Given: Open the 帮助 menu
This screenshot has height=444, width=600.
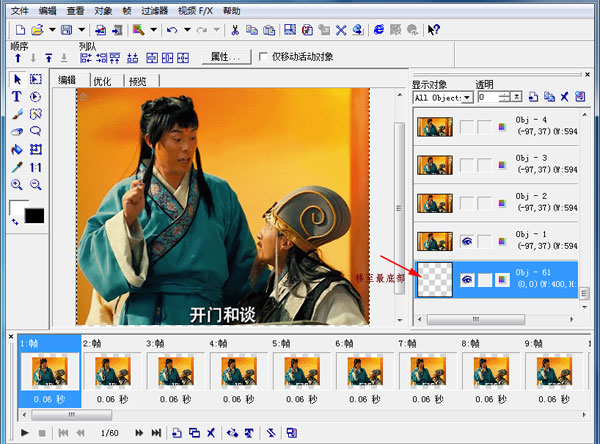Looking at the screenshot, I should 232,11.
